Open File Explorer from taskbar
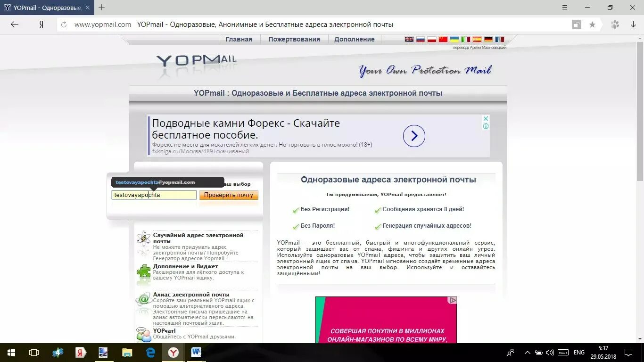The image size is (644, 362). click(x=127, y=353)
